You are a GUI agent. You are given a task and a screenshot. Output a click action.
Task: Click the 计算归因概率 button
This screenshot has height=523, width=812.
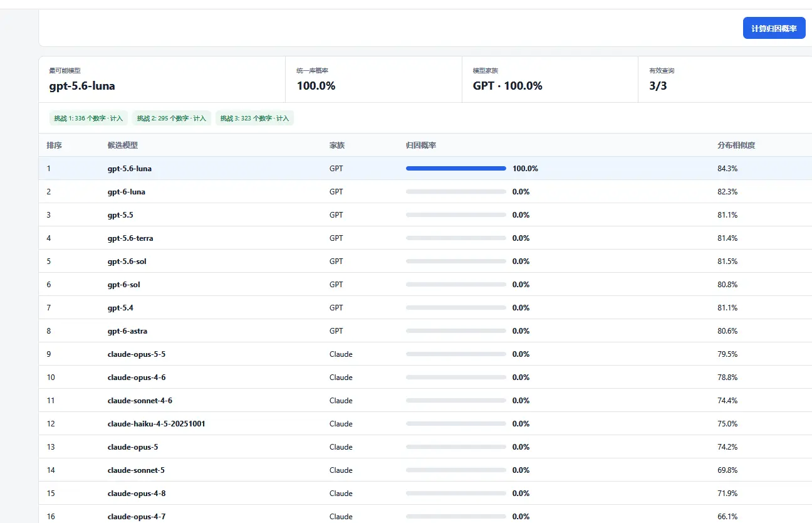tap(774, 28)
